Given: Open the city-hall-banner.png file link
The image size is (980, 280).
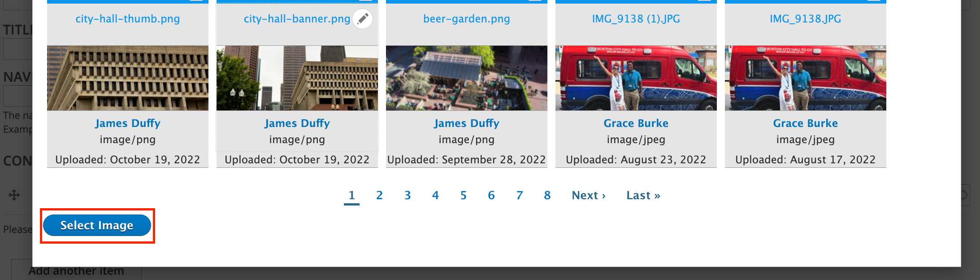Looking at the screenshot, I should [297, 19].
